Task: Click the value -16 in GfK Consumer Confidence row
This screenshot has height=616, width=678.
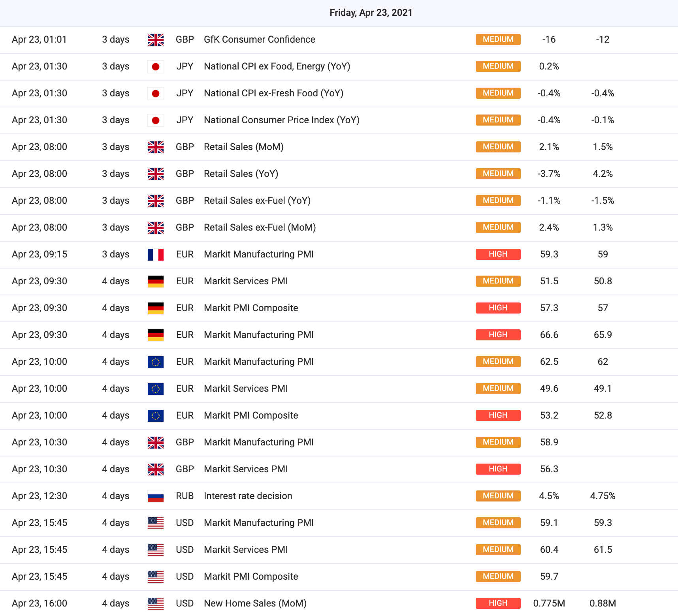Action: coord(549,39)
